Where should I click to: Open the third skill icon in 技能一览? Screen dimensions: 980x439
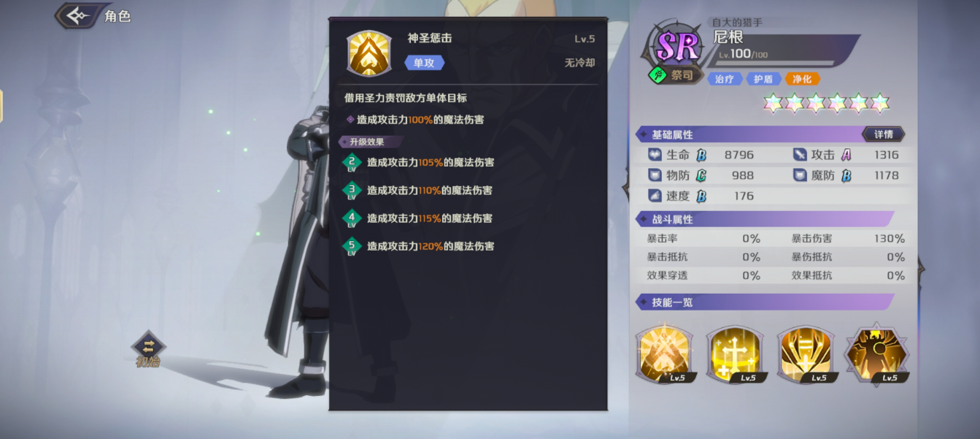click(x=805, y=354)
